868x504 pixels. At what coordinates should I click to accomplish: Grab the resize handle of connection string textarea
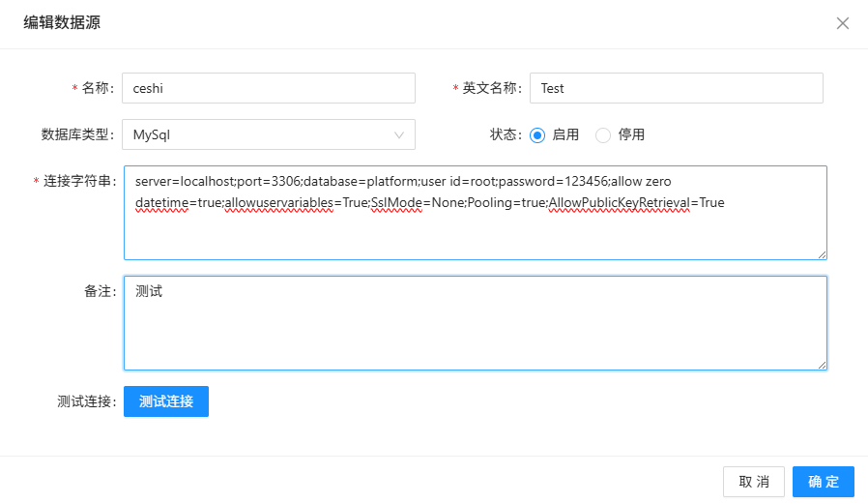(822, 254)
